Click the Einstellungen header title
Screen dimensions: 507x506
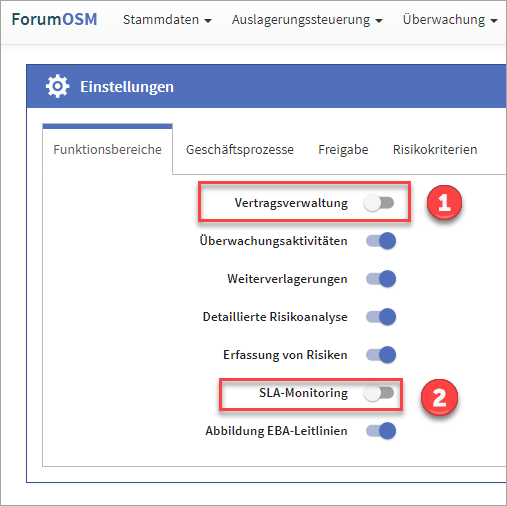click(x=127, y=87)
